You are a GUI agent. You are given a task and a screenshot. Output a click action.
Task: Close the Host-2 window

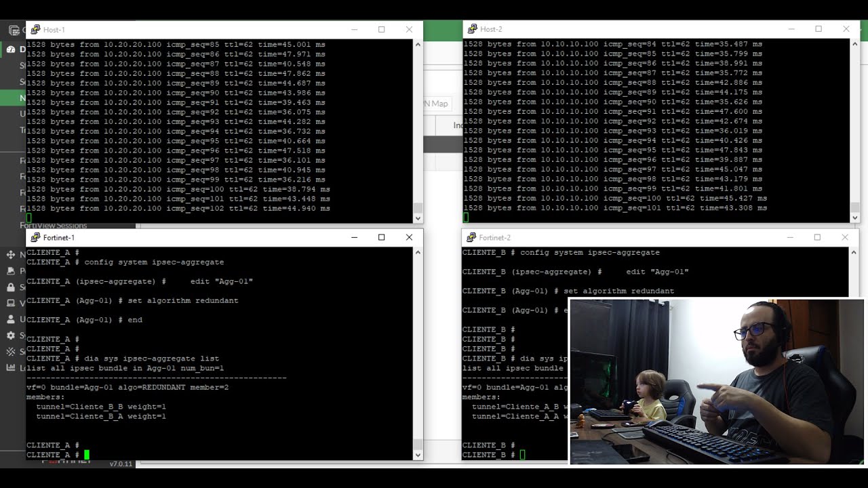(x=846, y=29)
